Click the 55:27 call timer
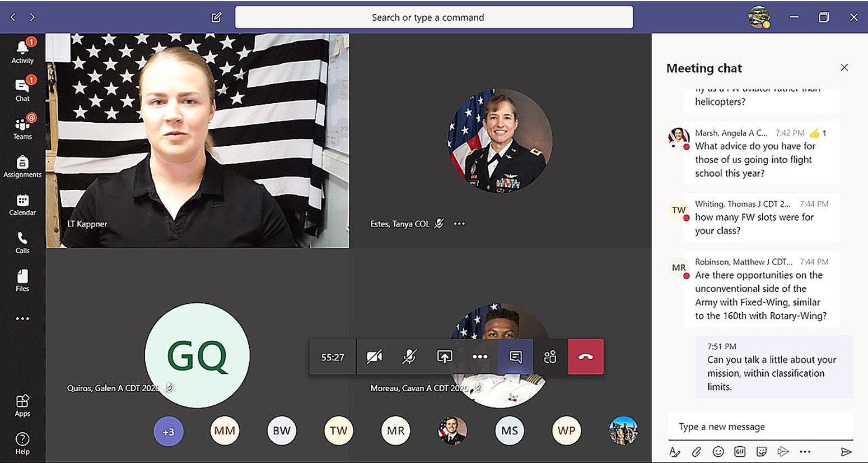 (x=333, y=357)
